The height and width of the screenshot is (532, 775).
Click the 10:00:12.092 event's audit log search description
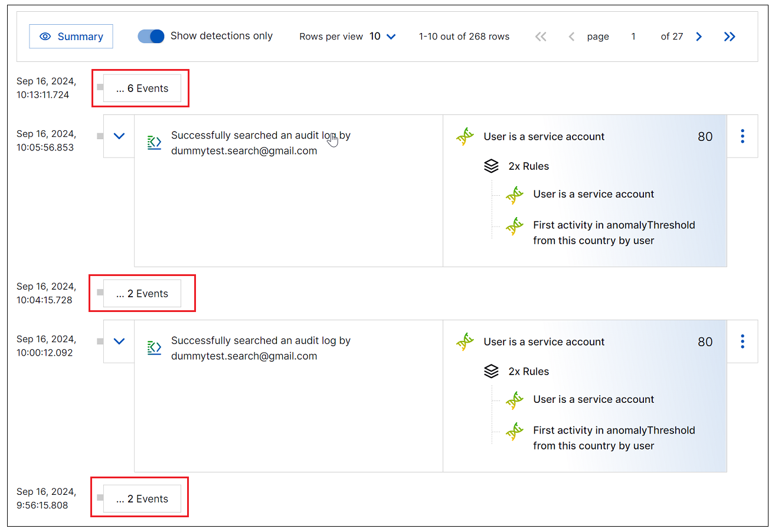point(261,348)
